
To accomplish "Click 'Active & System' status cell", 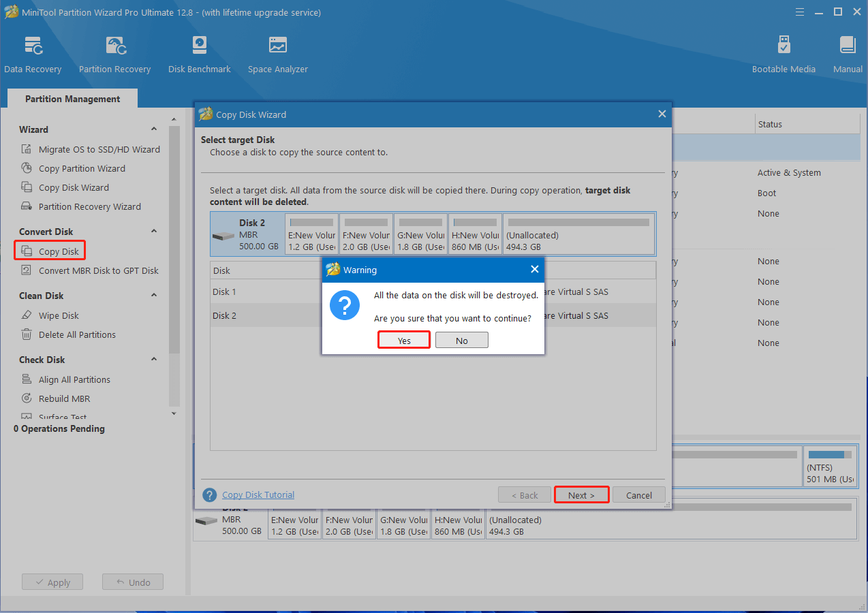I will (789, 173).
